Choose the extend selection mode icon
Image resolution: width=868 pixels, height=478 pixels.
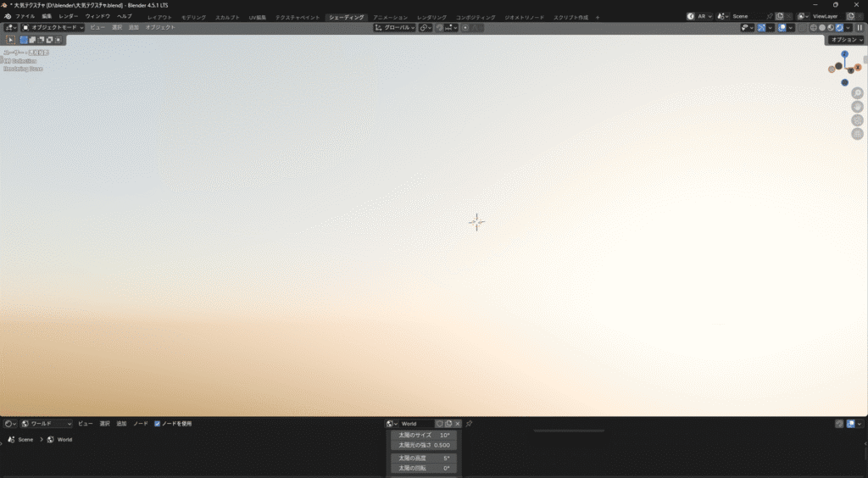tap(32, 40)
